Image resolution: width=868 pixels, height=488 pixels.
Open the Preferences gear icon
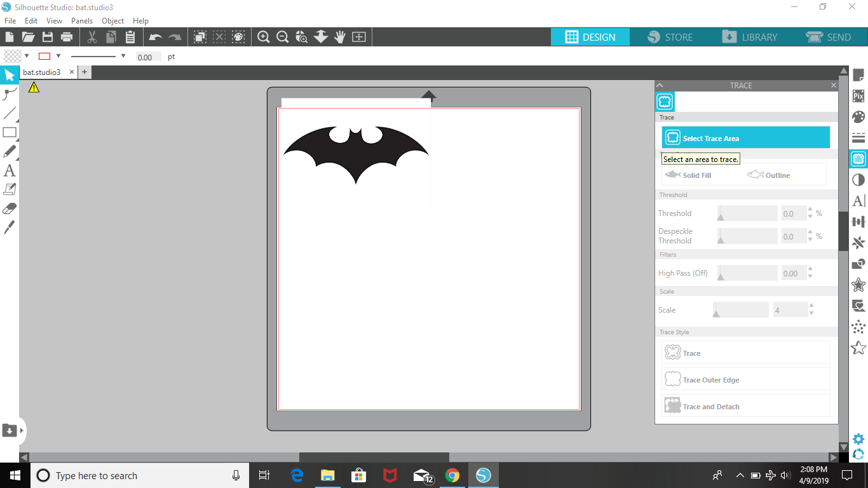(858, 439)
